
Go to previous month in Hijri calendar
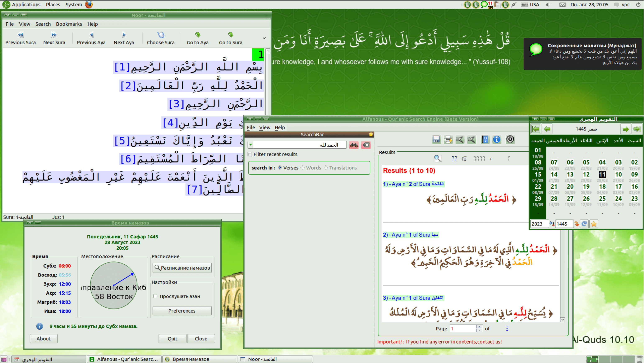click(547, 129)
